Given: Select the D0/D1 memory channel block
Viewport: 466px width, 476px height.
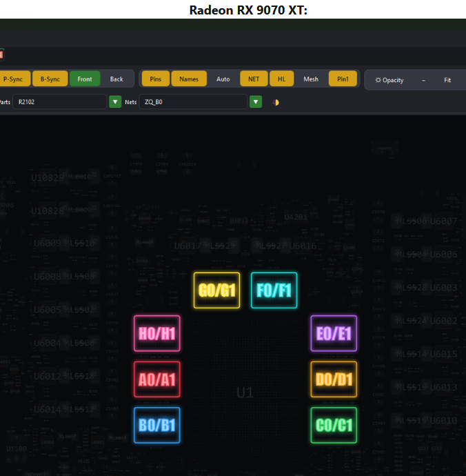Looking at the screenshot, I should [334, 379].
